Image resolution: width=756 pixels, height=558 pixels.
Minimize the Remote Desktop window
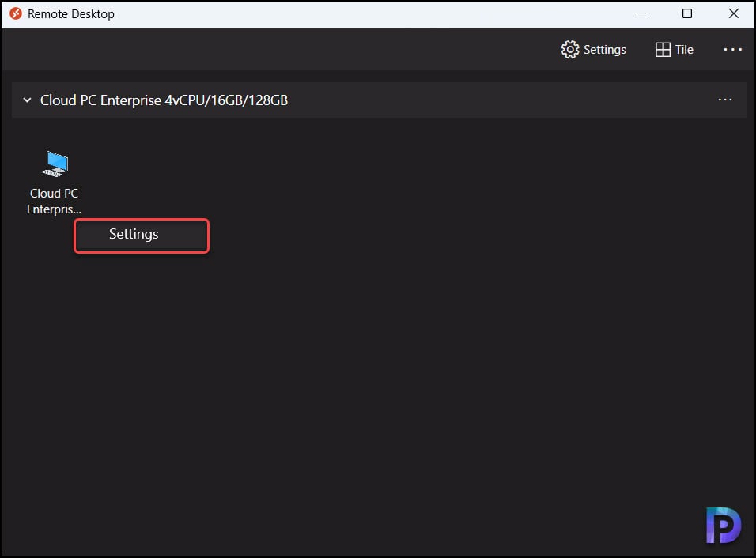[641, 13]
